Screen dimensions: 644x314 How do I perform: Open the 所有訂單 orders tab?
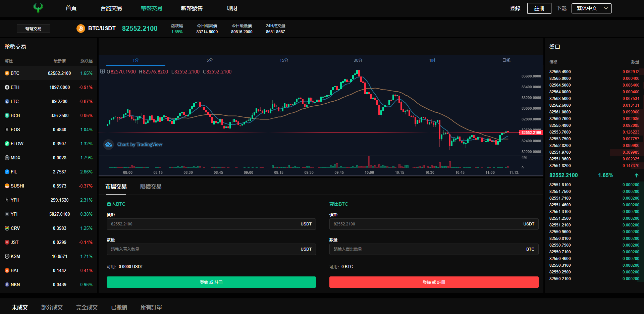[151, 307]
